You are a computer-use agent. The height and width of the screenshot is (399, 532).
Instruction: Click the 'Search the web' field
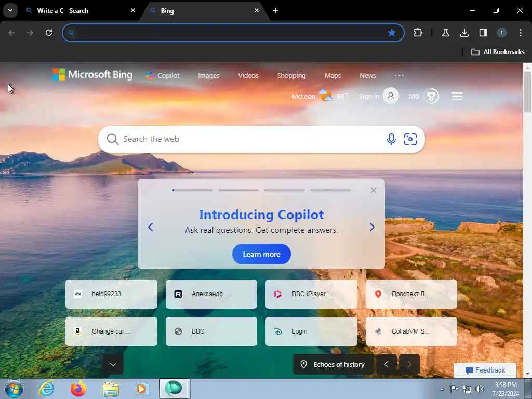[x=251, y=139]
